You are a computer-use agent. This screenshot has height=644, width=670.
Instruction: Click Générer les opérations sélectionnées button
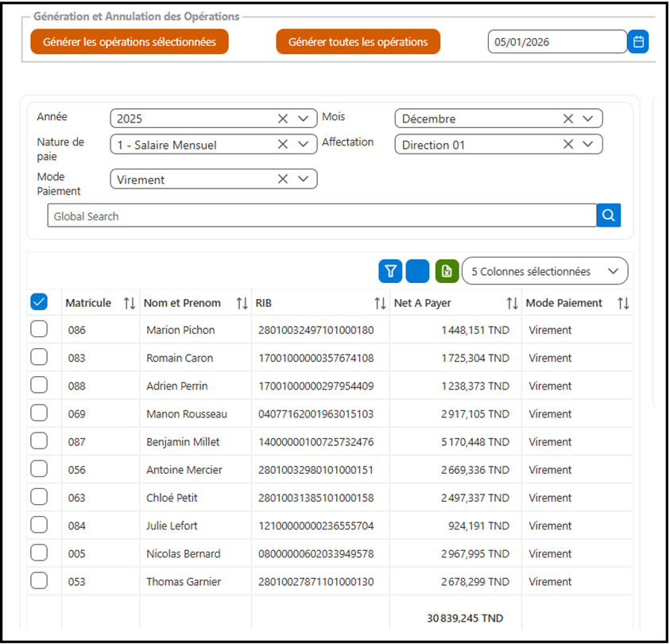pyautogui.click(x=130, y=41)
